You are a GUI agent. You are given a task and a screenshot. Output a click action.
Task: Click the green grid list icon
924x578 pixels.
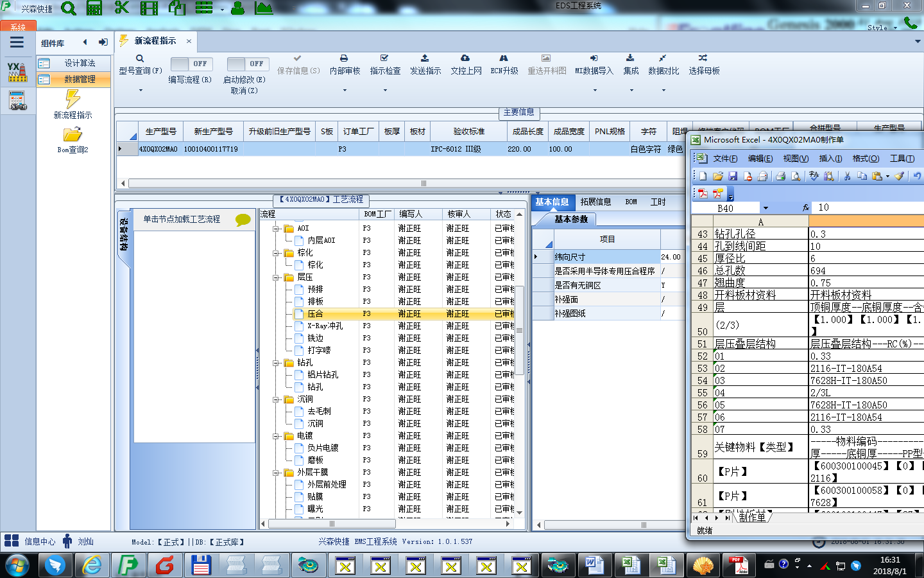[204, 8]
